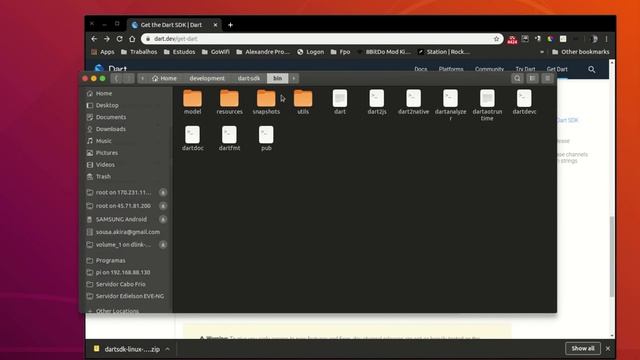Click Get Dart in site navigation
This screenshot has width=640, height=360.
click(x=557, y=69)
